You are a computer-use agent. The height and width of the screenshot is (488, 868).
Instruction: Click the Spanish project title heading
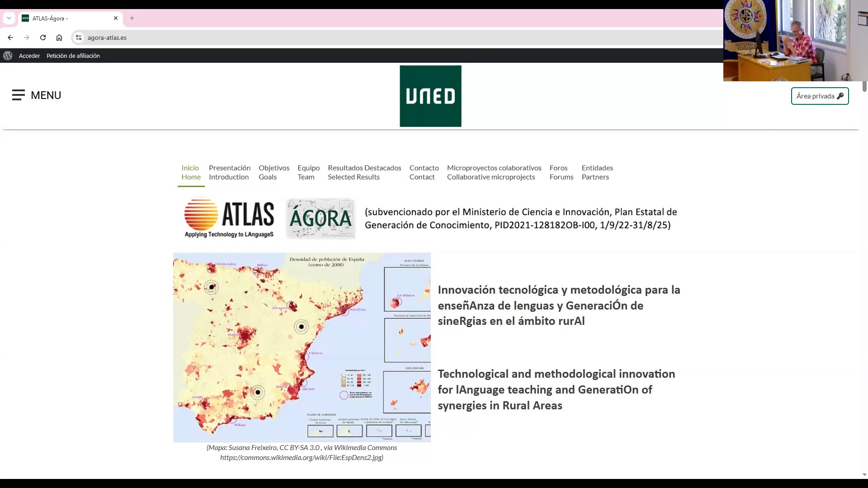pos(559,305)
